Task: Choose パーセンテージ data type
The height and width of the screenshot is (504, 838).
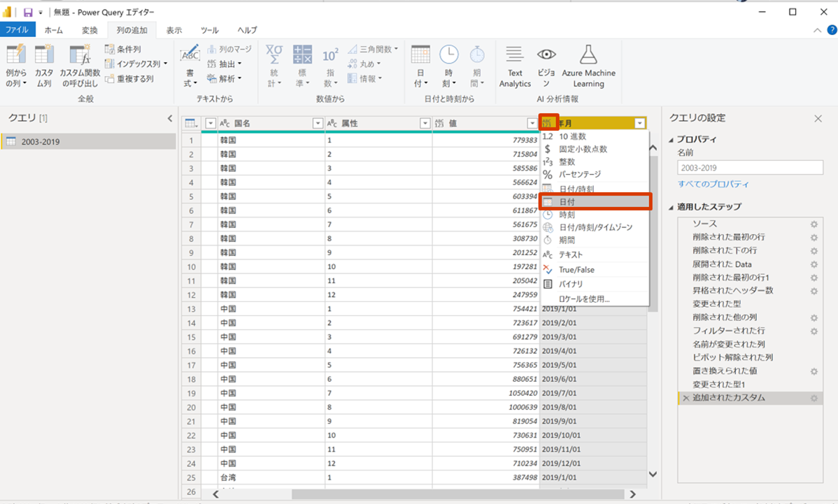Action: tap(595, 174)
